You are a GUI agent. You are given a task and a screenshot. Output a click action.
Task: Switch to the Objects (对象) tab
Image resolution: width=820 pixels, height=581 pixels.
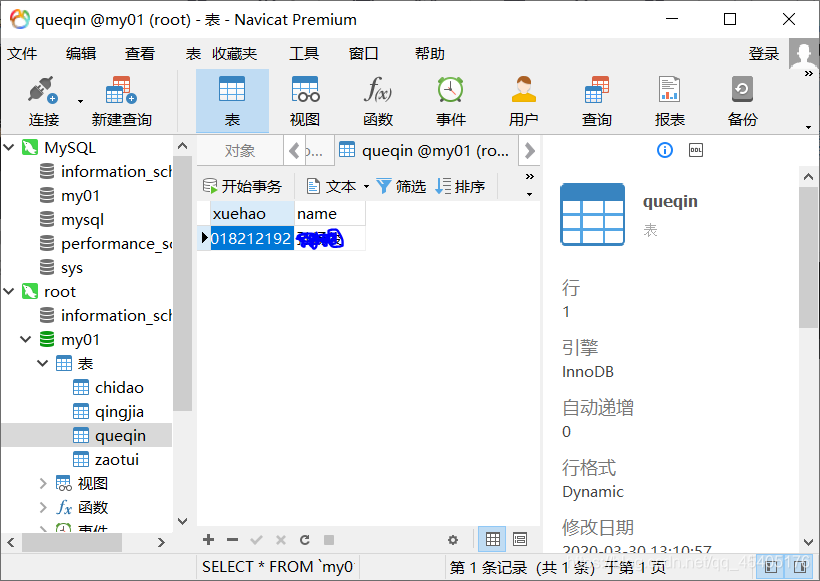(240, 151)
